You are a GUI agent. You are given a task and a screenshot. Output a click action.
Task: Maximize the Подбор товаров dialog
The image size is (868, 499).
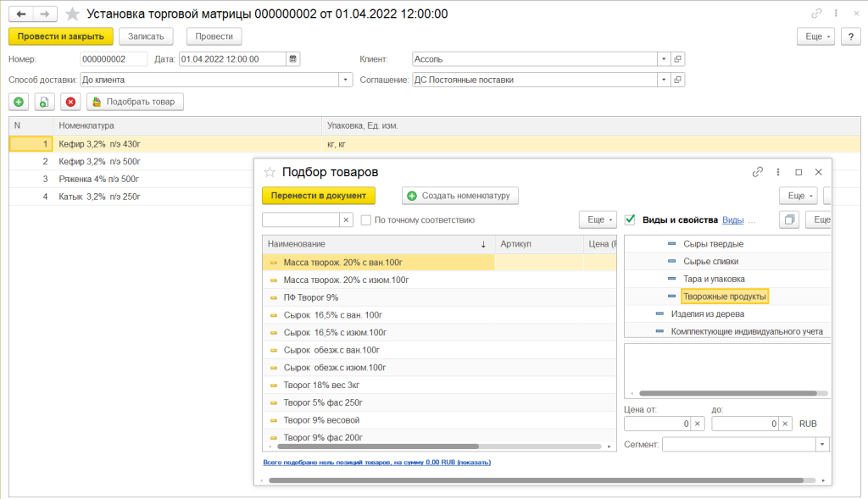[x=798, y=172]
